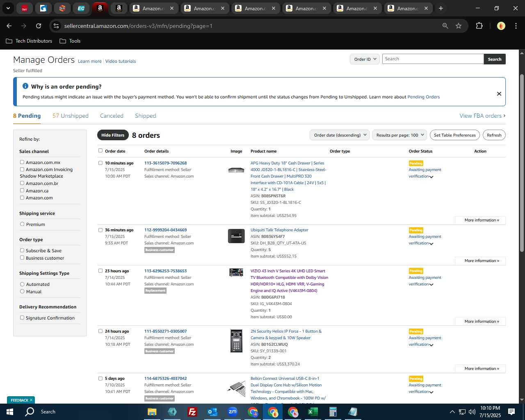Screen dimensions: 525x420
Task: Bookmark this page with the star icon
Action: [x=459, y=26]
